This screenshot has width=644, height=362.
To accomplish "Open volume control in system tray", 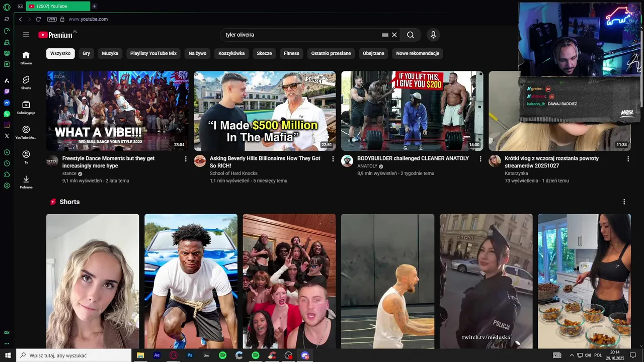I will [x=588, y=355].
